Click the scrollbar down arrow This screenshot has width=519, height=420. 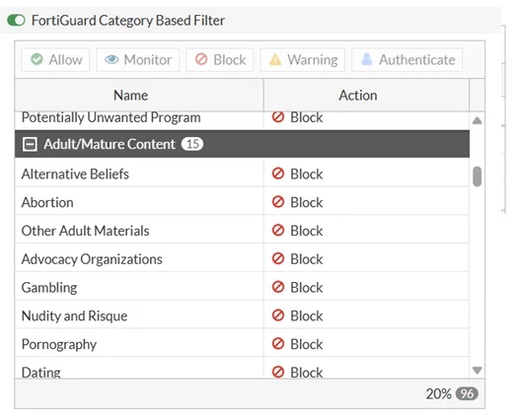coord(477,370)
